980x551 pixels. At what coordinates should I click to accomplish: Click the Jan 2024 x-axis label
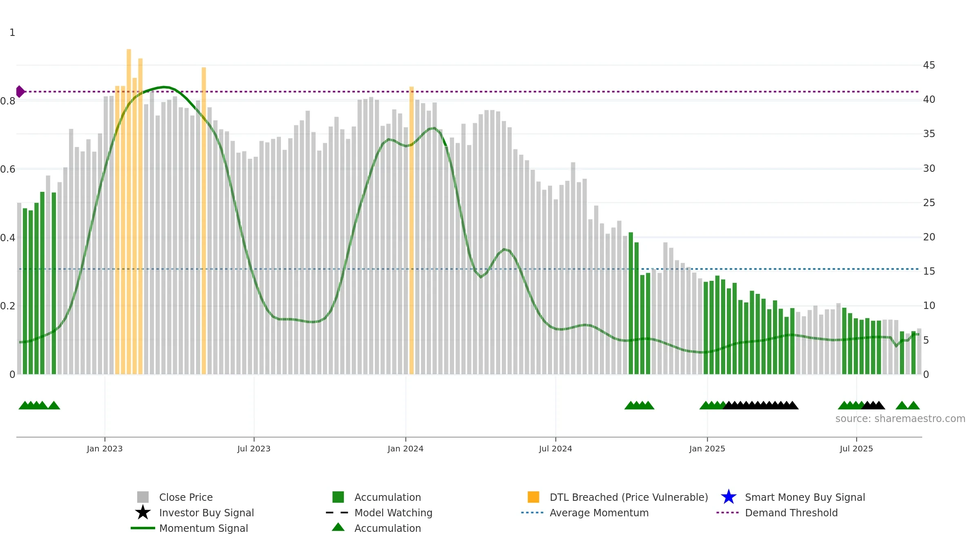coord(405,449)
